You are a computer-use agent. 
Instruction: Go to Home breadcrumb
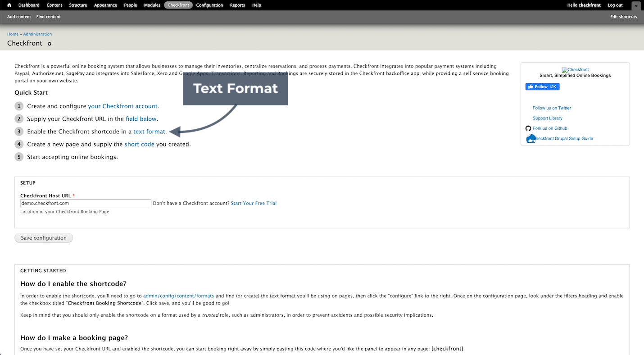coord(13,34)
